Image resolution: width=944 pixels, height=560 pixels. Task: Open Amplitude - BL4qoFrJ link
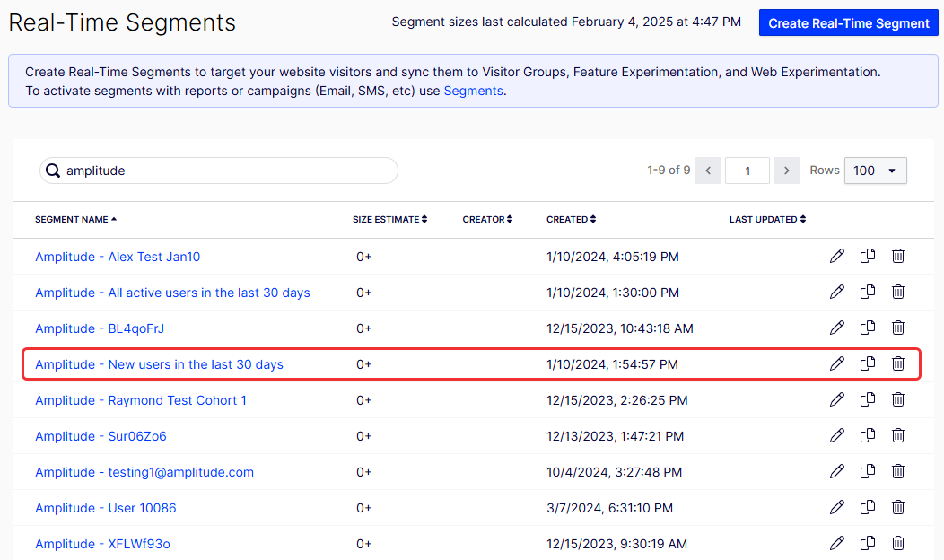coord(100,328)
